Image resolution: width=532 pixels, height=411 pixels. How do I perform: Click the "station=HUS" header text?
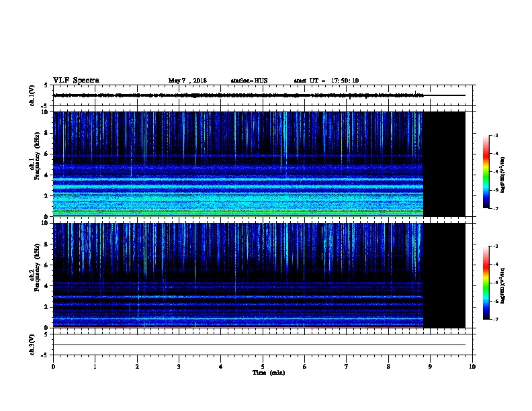[249, 81]
